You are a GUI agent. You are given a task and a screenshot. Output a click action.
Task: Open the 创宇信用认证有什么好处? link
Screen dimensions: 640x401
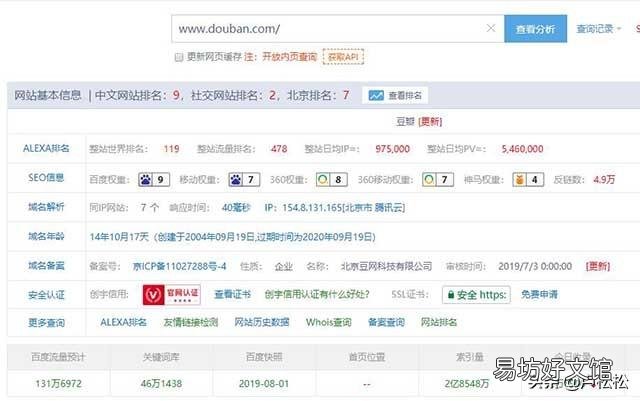coord(317,294)
